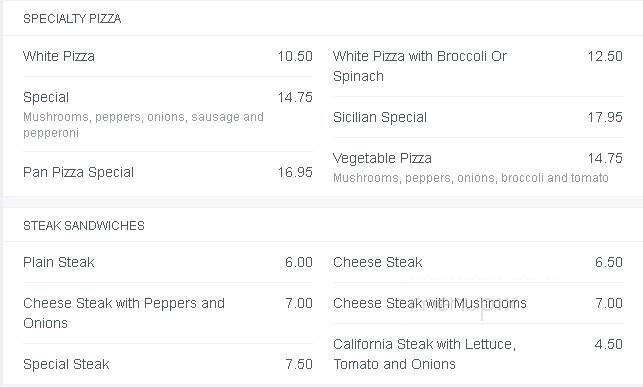Click the 6.00 Plain Steak price

point(299,262)
